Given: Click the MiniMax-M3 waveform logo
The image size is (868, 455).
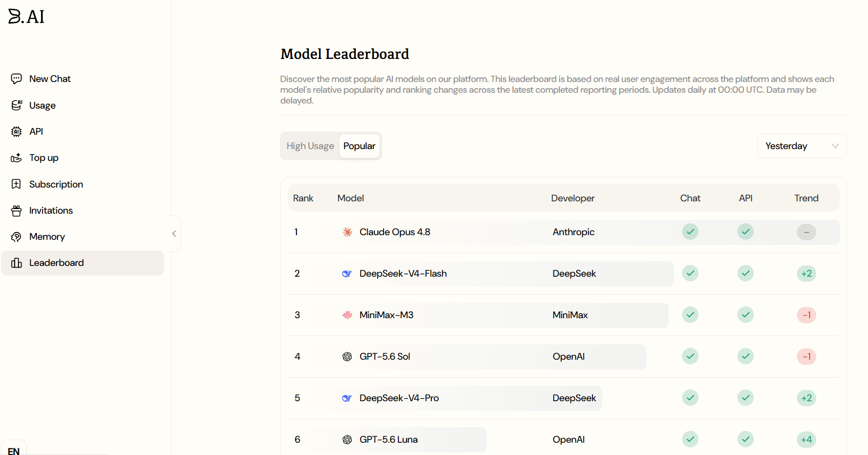Looking at the screenshot, I should pyautogui.click(x=347, y=315).
